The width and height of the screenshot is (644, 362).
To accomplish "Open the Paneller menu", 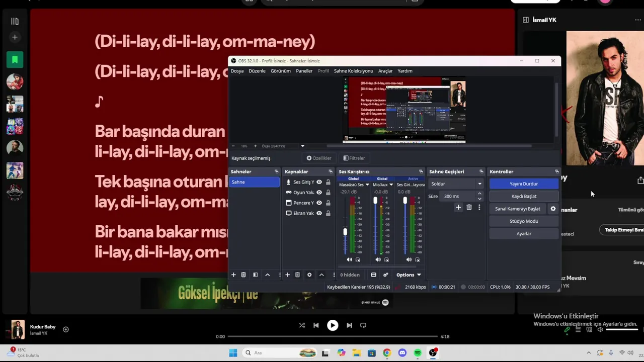I will click(304, 71).
